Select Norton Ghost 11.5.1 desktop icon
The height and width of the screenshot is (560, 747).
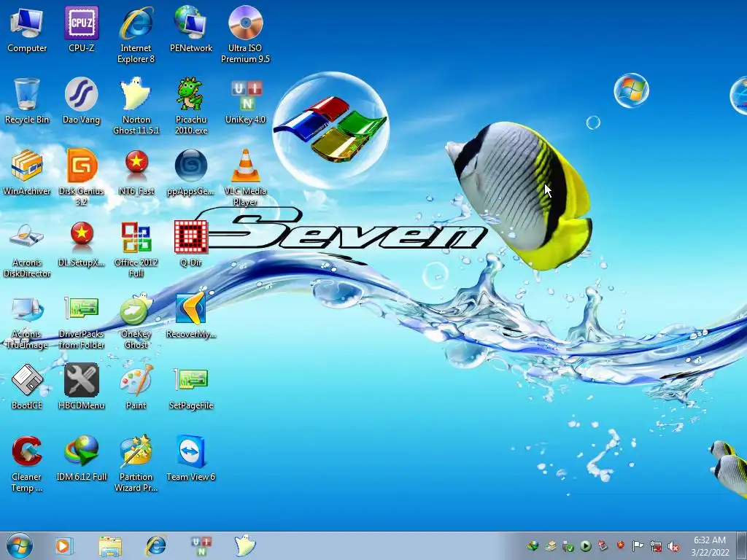point(136,107)
